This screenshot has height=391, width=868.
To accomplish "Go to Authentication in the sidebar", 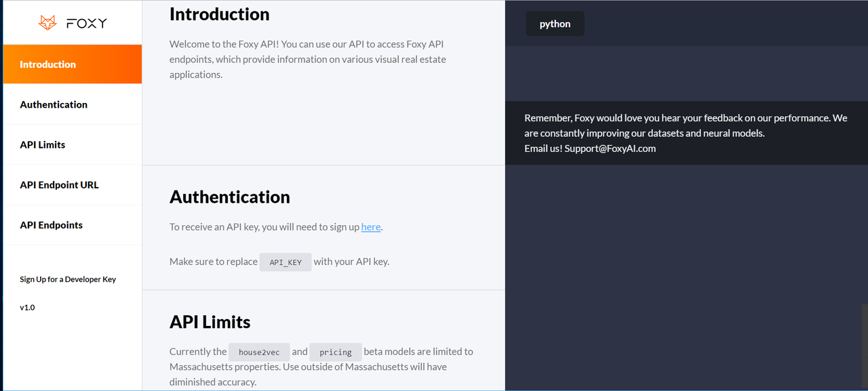I will [x=73, y=104].
